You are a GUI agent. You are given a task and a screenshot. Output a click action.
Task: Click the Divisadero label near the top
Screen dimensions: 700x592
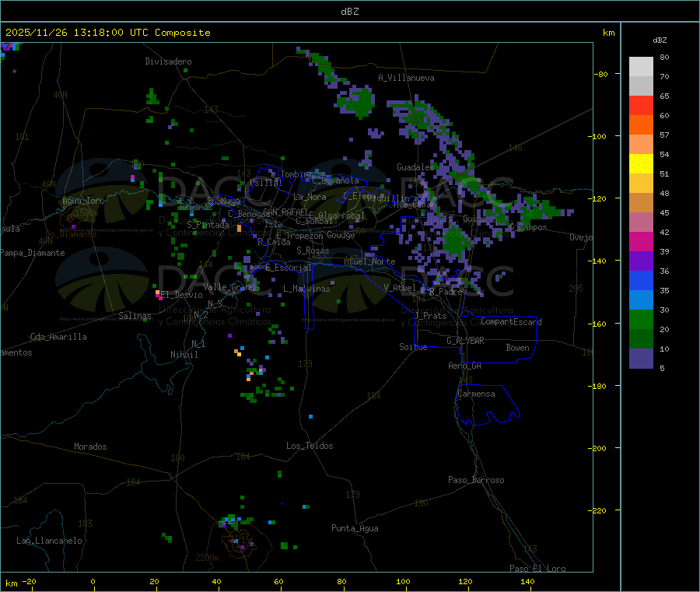pos(168,61)
